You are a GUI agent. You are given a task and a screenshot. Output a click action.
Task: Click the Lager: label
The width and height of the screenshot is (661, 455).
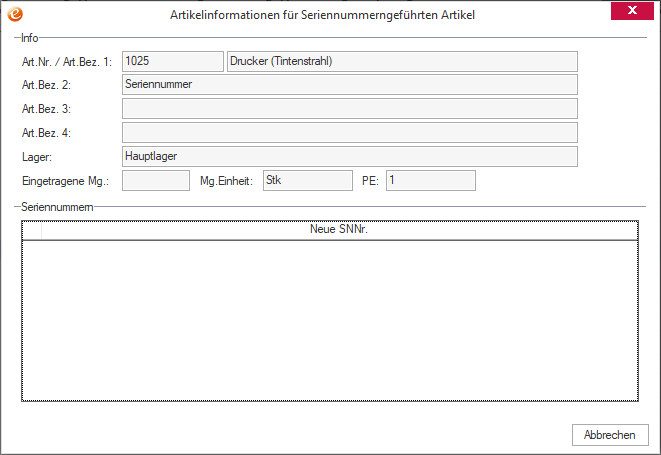tap(37, 157)
